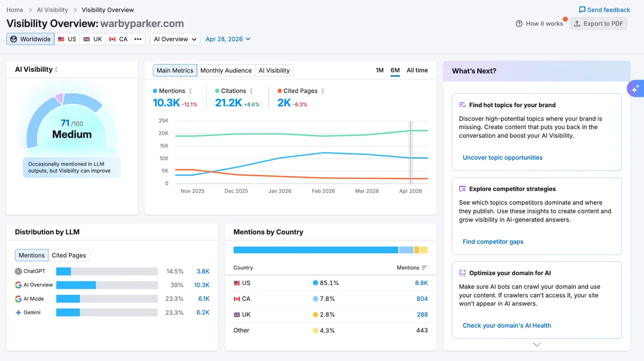Viewport: 644px width, 361px height.
Task: Click the Google icon for AI Overview
Action: [18, 285]
